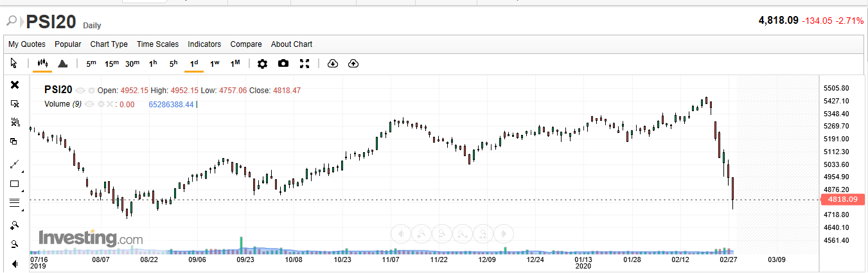Take a chart snapshot with camera icon
This screenshot has height=273, width=868.
coord(283,64)
